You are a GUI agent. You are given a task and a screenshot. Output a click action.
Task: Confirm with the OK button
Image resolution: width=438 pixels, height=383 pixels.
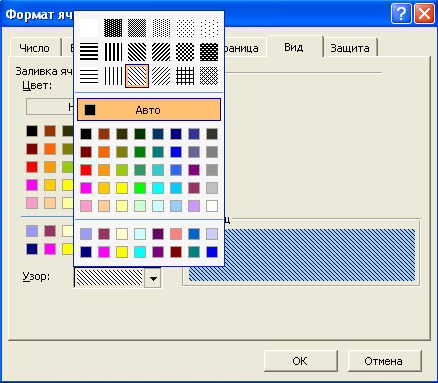(x=300, y=361)
